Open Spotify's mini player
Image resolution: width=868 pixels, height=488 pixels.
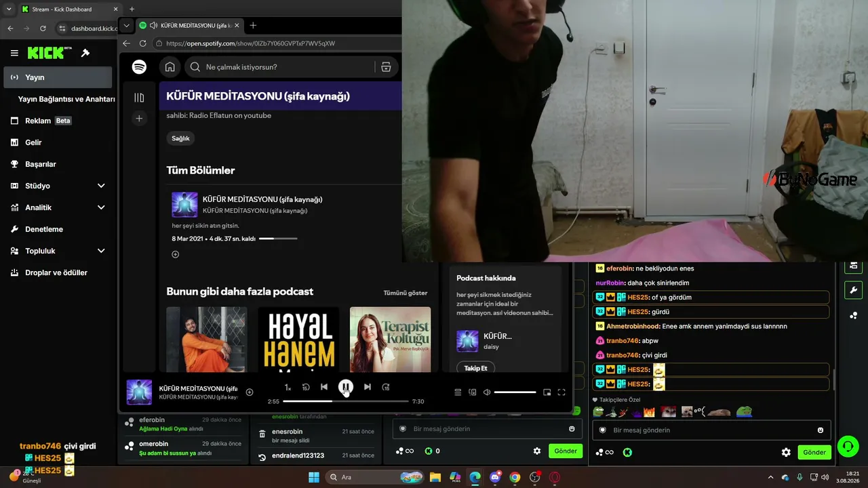coord(547,392)
